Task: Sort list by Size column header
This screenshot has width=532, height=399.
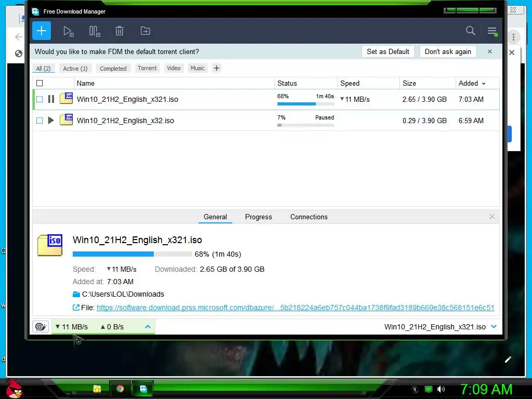Action: tap(428, 83)
